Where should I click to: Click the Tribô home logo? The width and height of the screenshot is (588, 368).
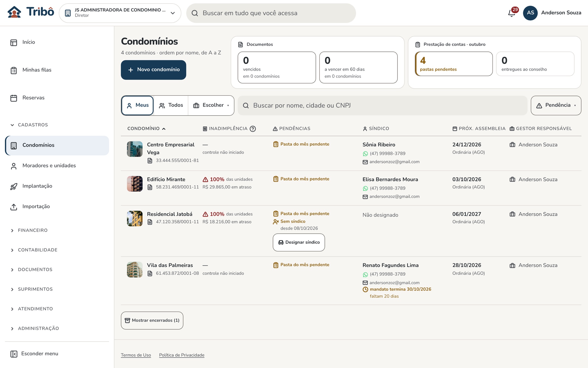[31, 12]
